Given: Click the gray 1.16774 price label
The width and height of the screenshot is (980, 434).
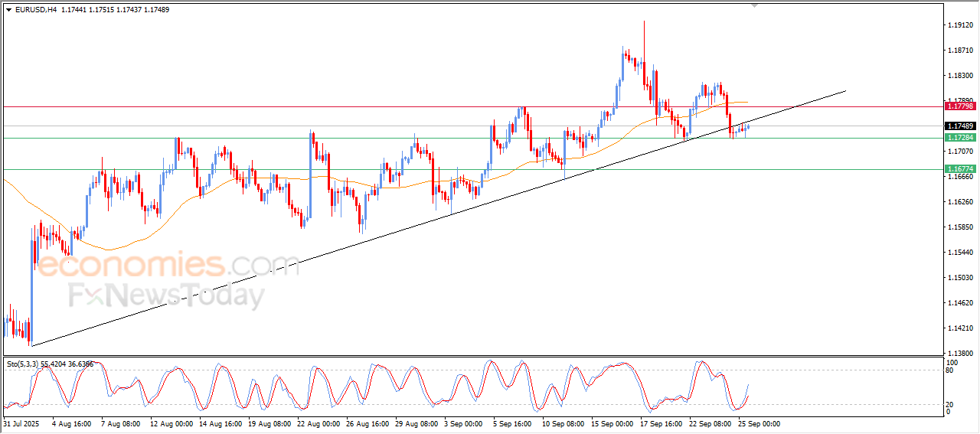Looking at the screenshot, I should click(959, 169).
